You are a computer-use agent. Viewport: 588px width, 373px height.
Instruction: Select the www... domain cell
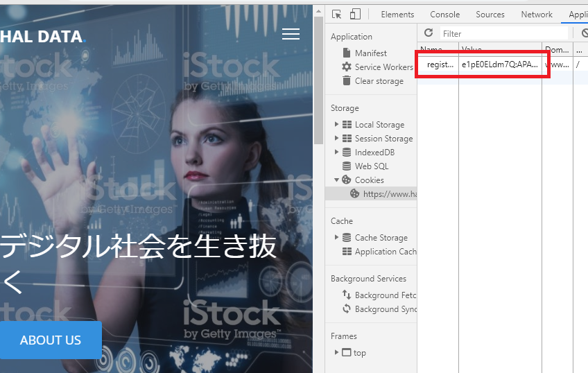click(x=559, y=64)
